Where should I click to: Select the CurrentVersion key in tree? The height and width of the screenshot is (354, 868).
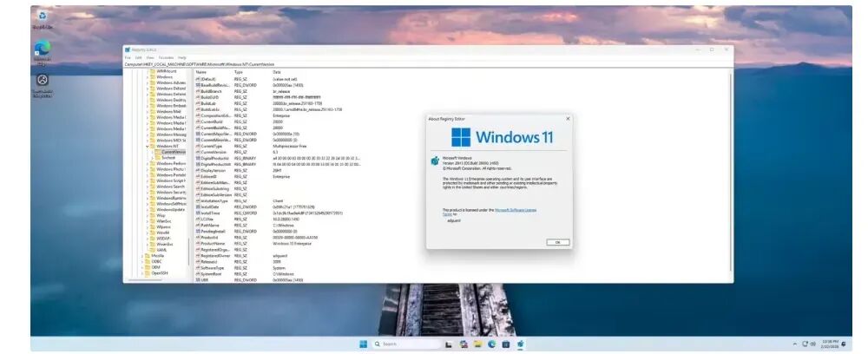174,152
